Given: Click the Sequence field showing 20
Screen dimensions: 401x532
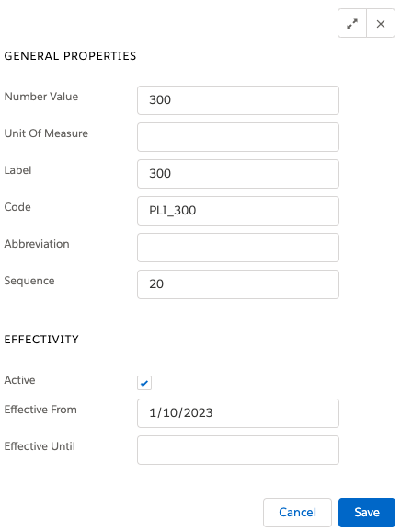Looking at the screenshot, I should pyautogui.click(x=238, y=284).
